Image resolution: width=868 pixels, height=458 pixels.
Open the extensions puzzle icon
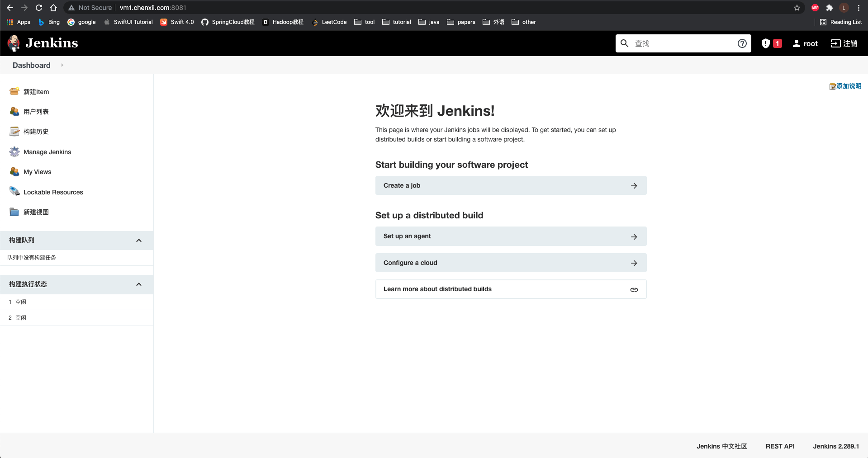pyautogui.click(x=830, y=8)
